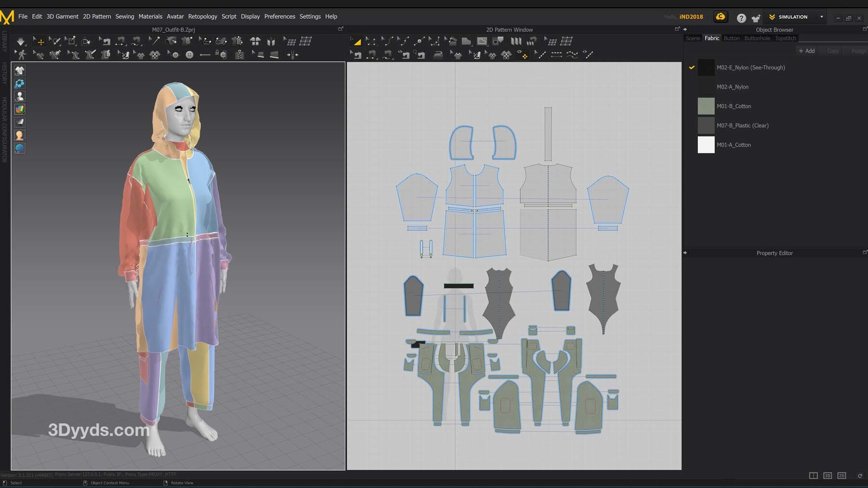The width and height of the screenshot is (868, 488).
Task: Toggle garment display in 3D view
Action: (x=20, y=70)
